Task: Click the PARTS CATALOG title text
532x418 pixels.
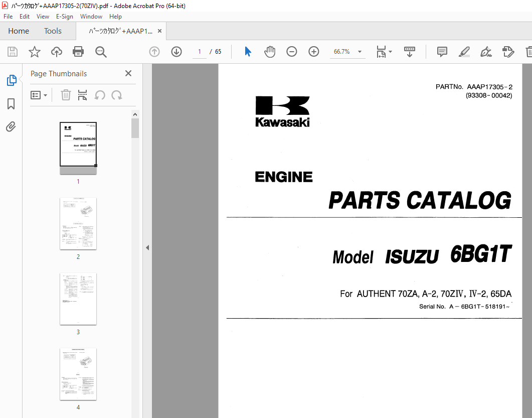Action: pyautogui.click(x=420, y=200)
